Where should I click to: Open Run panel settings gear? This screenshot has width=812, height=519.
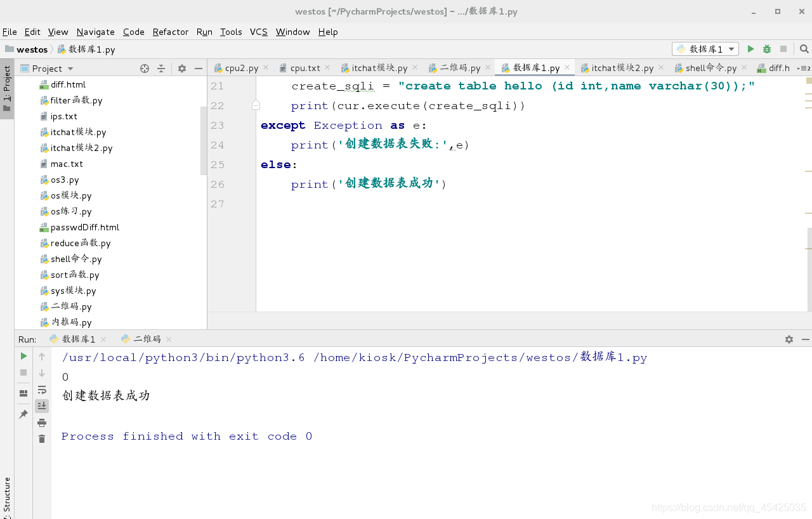pos(789,339)
